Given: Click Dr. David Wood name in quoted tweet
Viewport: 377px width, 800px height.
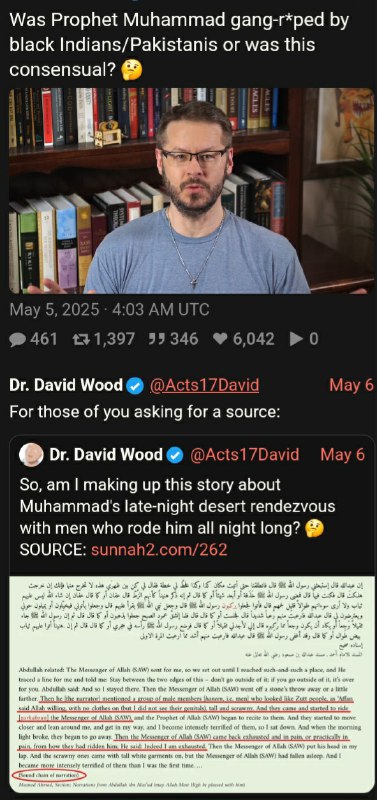Looking at the screenshot, I should pyautogui.click(x=106, y=455).
